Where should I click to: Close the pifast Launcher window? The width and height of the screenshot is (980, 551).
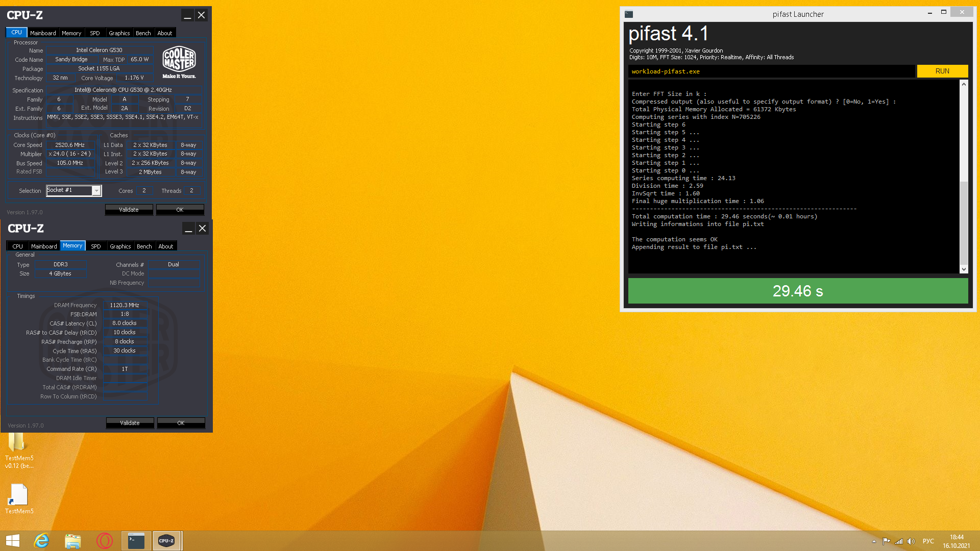coord(962,12)
